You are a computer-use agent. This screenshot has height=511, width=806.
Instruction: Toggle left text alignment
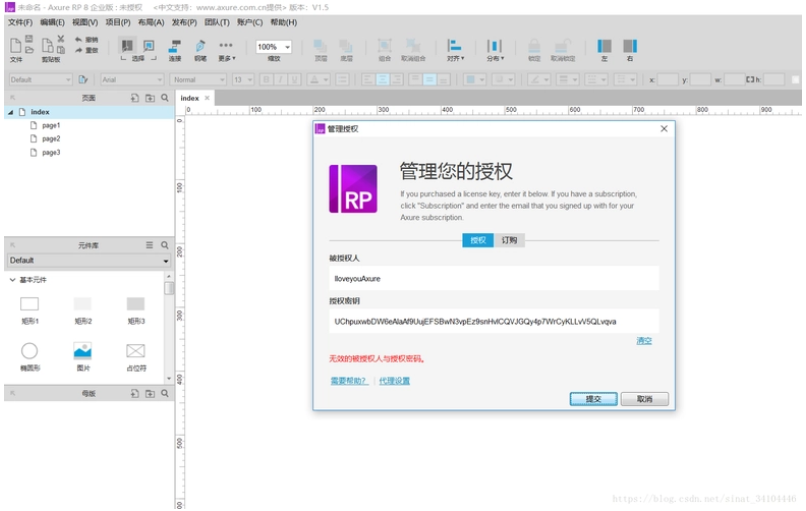368,80
